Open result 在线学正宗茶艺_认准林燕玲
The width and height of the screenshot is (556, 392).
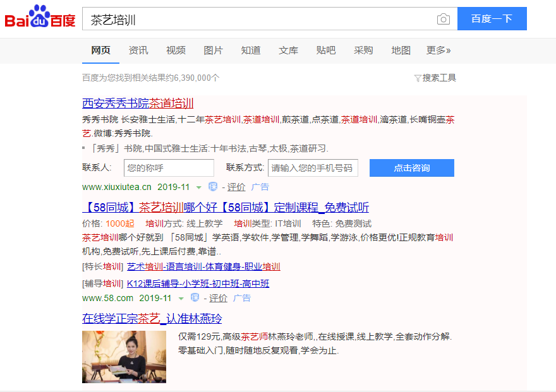point(152,319)
